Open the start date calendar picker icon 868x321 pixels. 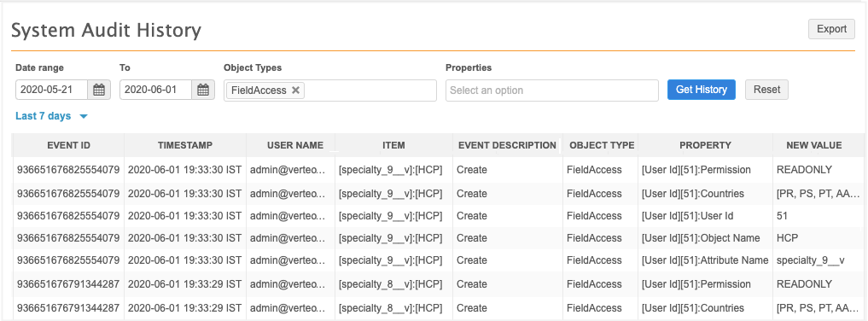(x=99, y=90)
